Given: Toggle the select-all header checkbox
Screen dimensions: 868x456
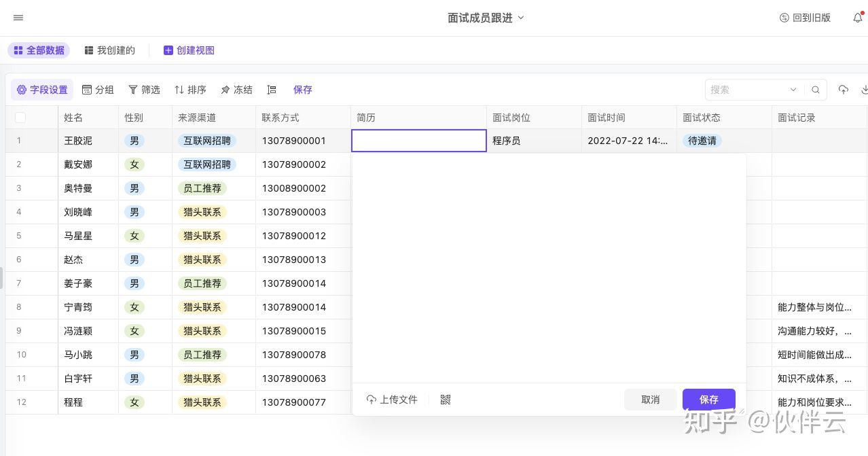Looking at the screenshot, I should pyautogui.click(x=20, y=118).
